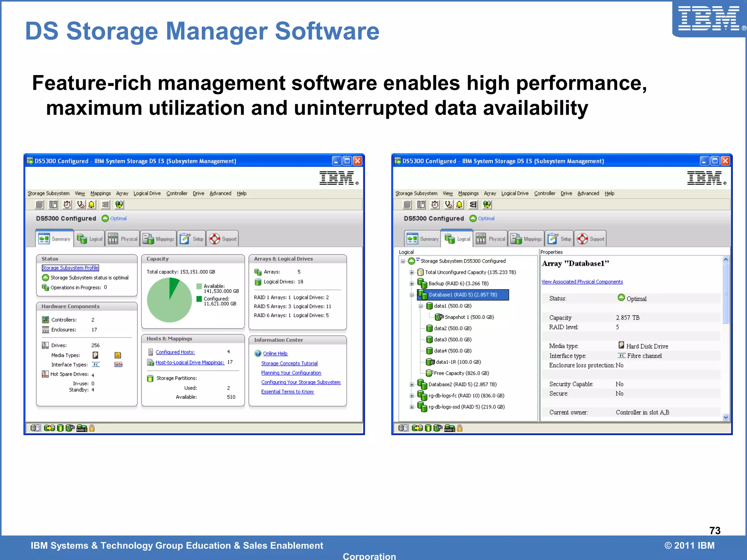Open the Planning Your Configuration link
The width and height of the screenshot is (747, 560).
291,373
